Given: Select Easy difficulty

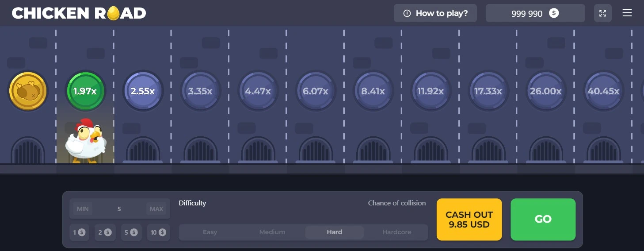Looking at the screenshot, I should point(210,232).
